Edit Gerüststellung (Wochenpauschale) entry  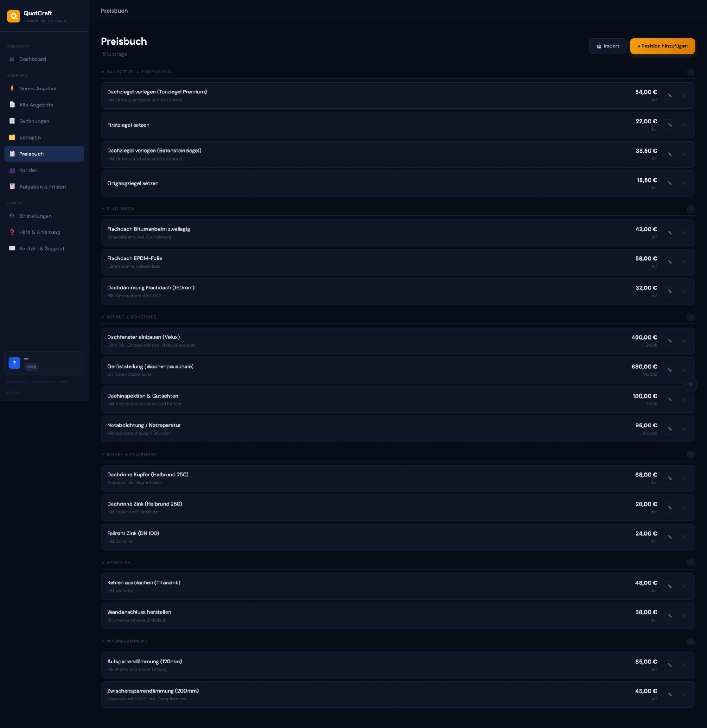670,370
